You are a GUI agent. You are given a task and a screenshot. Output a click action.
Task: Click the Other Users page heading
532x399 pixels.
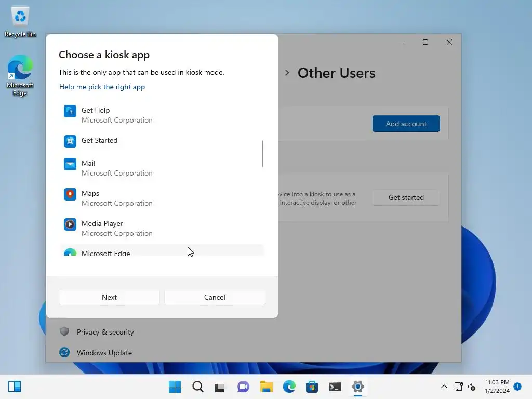click(x=337, y=73)
